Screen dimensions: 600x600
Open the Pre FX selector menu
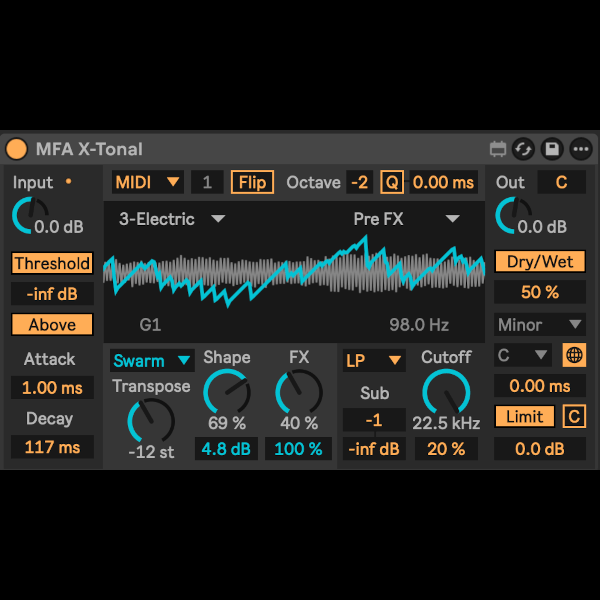(x=406, y=218)
